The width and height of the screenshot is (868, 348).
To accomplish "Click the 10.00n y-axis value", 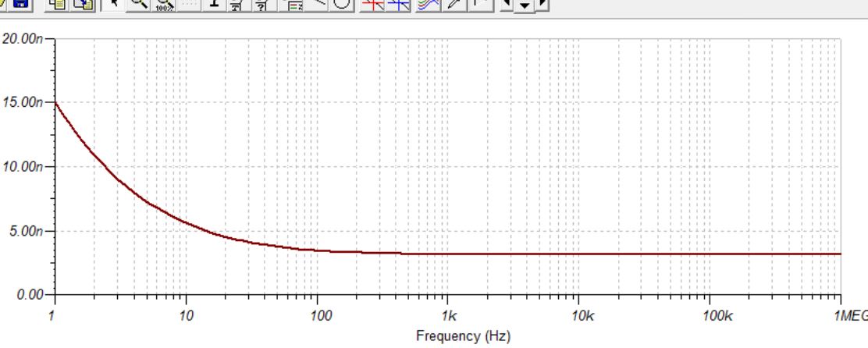I will tap(23, 166).
